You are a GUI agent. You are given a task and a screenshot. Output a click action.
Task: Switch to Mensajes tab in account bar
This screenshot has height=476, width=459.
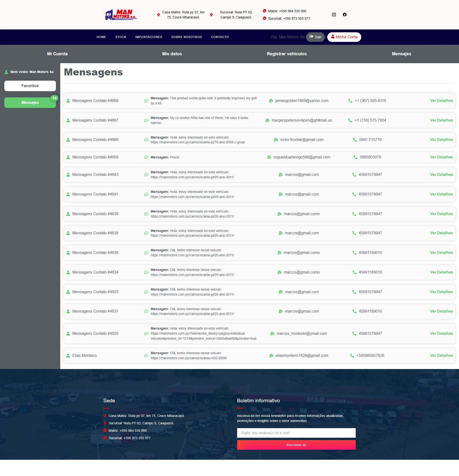[x=401, y=54]
